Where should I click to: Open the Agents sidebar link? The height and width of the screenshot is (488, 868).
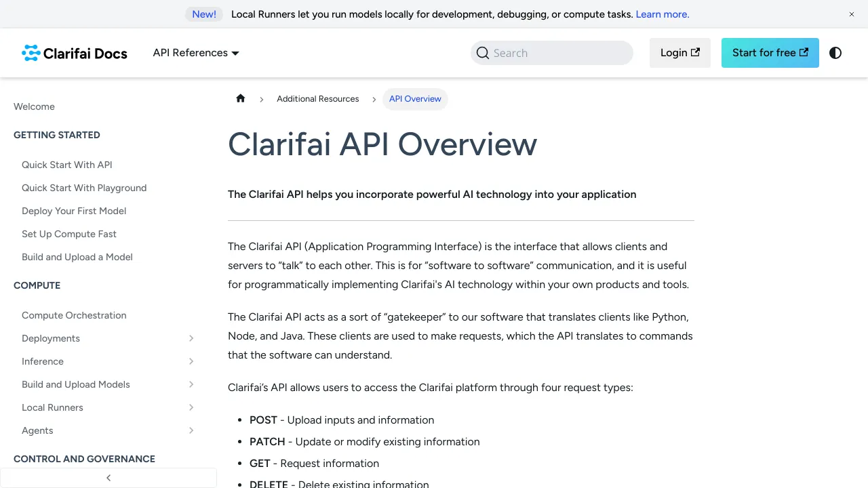click(x=37, y=430)
